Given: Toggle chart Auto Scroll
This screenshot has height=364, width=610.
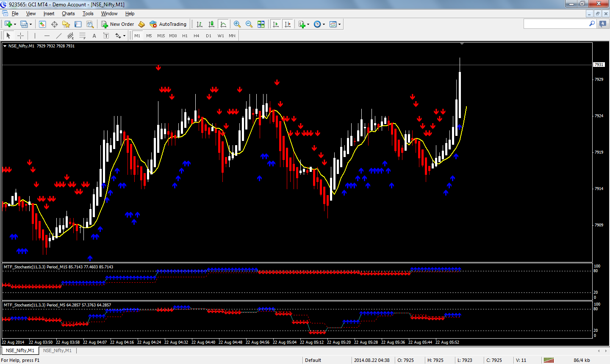Looking at the screenshot, I should click(276, 24).
